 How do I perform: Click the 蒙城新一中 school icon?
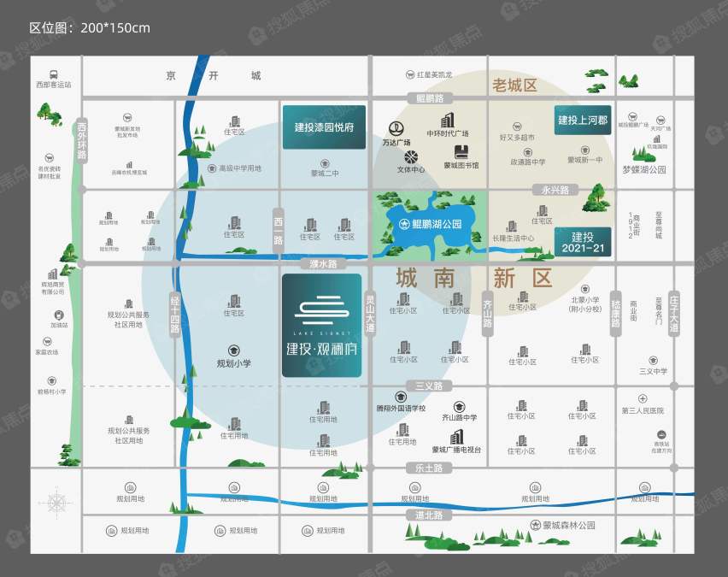(585, 150)
